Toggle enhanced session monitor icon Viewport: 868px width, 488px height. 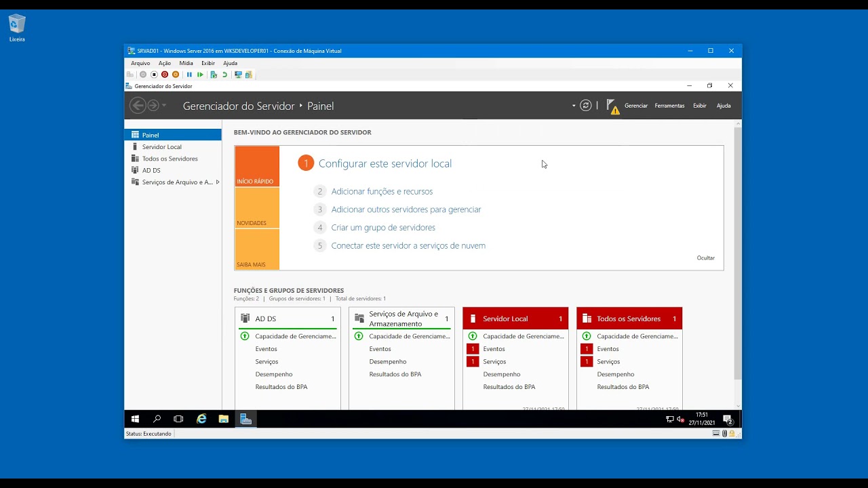click(238, 75)
